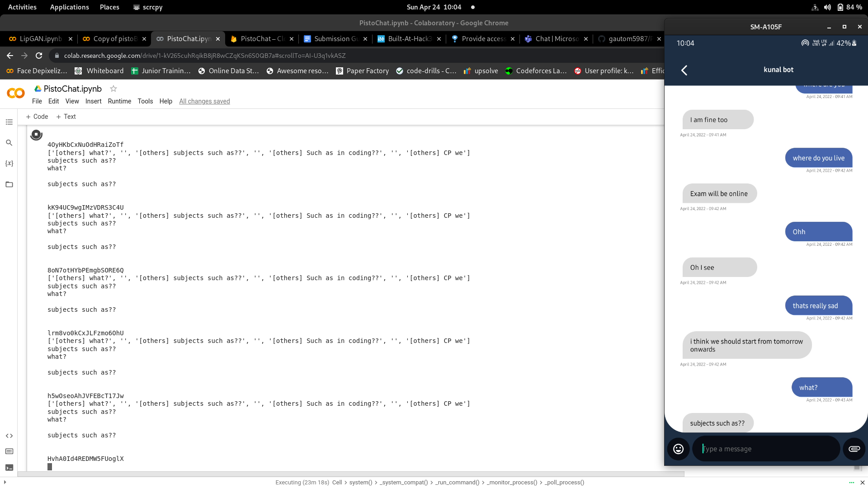Open the table of contents sidebar icon
Image resolution: width=868 pixels, height=488 pixels.
coord(9,122)
